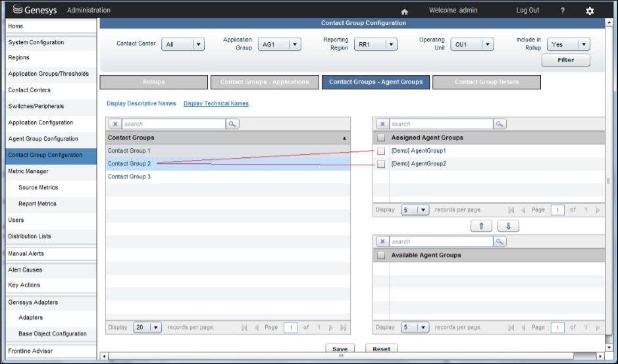Switch to the Rollups tab
Screen dimensions: 618x364
tap(153, 82)
